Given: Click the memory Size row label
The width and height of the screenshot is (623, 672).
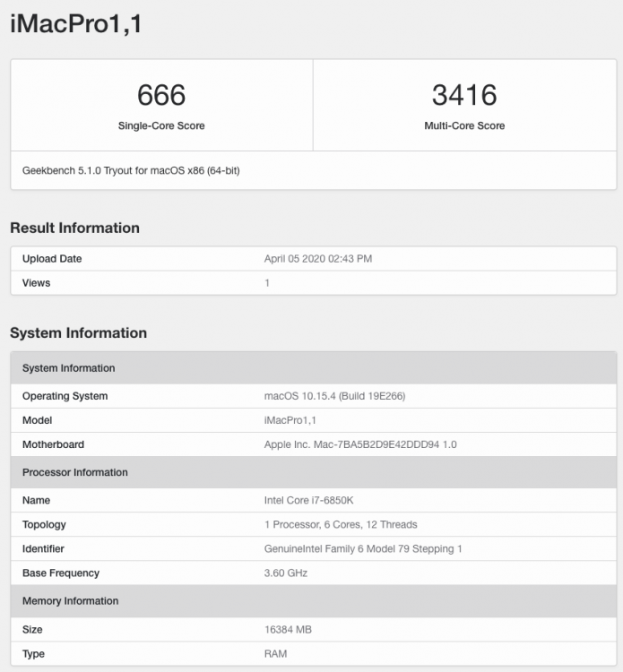Looking at the screenshot, I should pyautogui.click(x=32, y=630).
